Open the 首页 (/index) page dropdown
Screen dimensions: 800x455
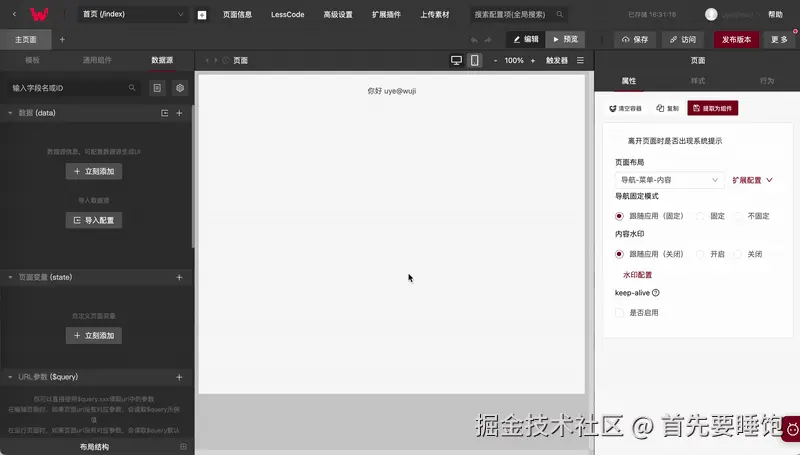(x=133, y=14)
